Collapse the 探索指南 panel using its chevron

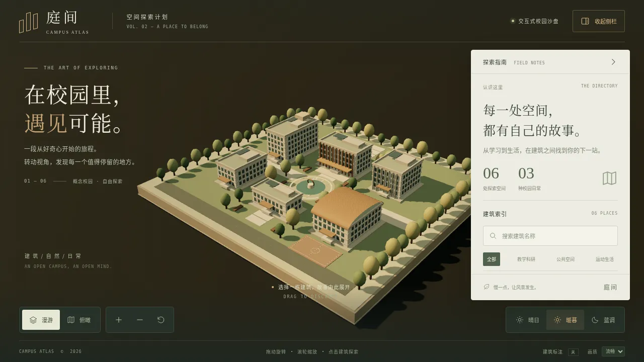[x=613, y=62]
